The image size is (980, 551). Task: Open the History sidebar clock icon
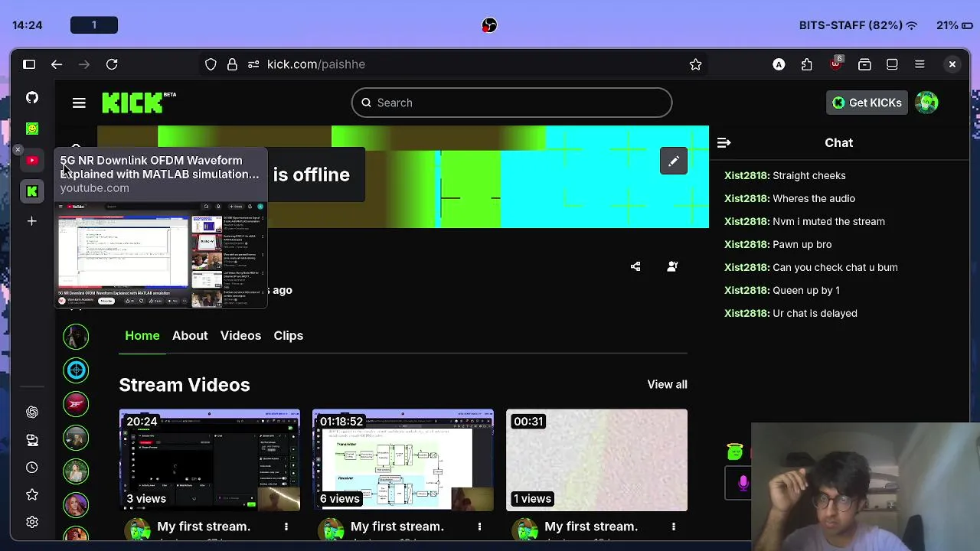pyautogui.click(x=32, y=467)
